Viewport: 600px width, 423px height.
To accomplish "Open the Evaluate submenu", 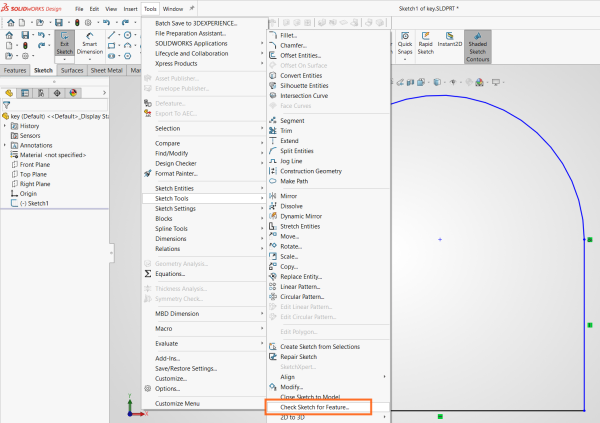I will coord(204,343).
